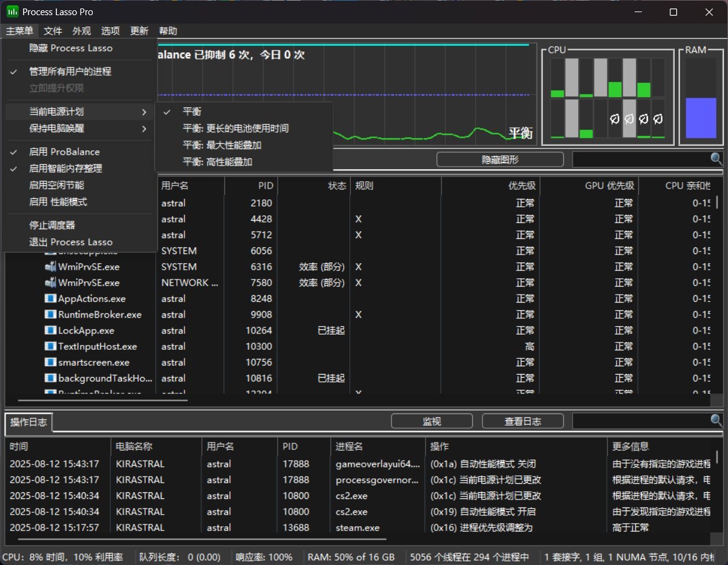Viewport: 728px width, 565px height.
Task: Click the CPU: 8% 时间 status bar entry
Action: [x=62, y=557]
